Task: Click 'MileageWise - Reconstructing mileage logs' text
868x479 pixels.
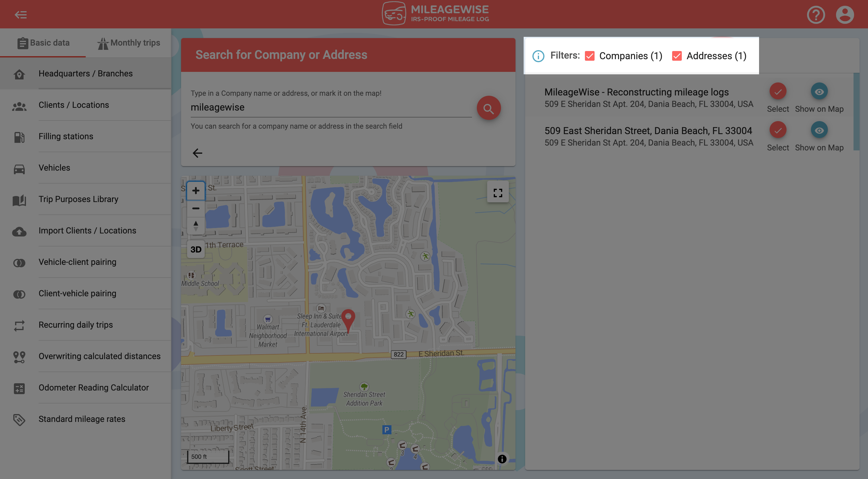Action: pyautogui.click(x=637, y=92)
